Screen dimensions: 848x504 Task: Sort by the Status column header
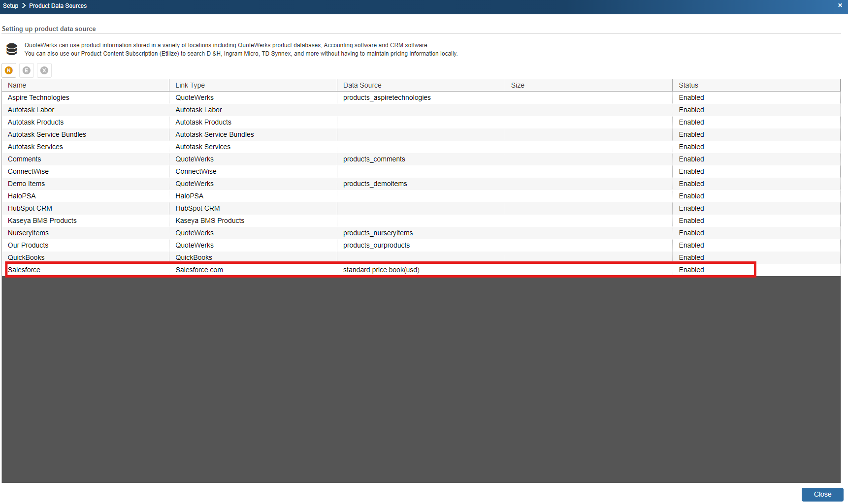[x=756, y=85]
